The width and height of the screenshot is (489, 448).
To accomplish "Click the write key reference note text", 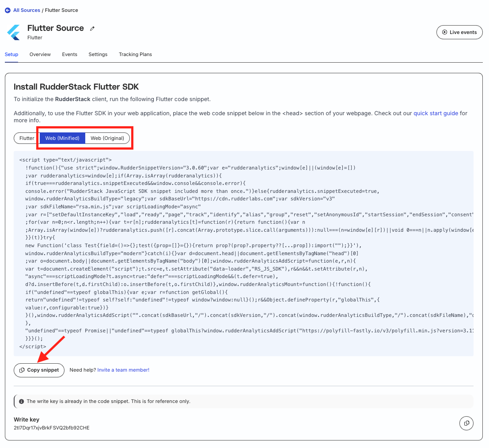I will coord(109,401).
